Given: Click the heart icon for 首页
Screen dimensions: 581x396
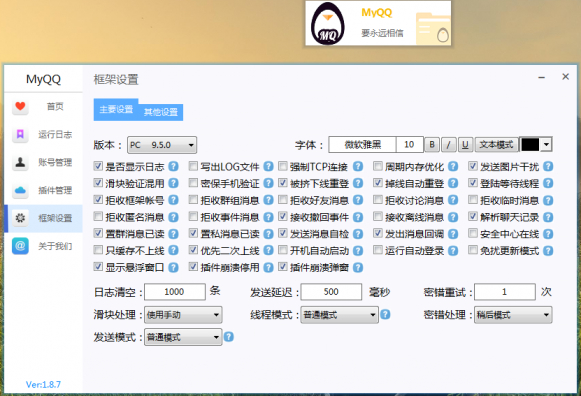Looking at the screenshot, I should (x=20, y=107).
